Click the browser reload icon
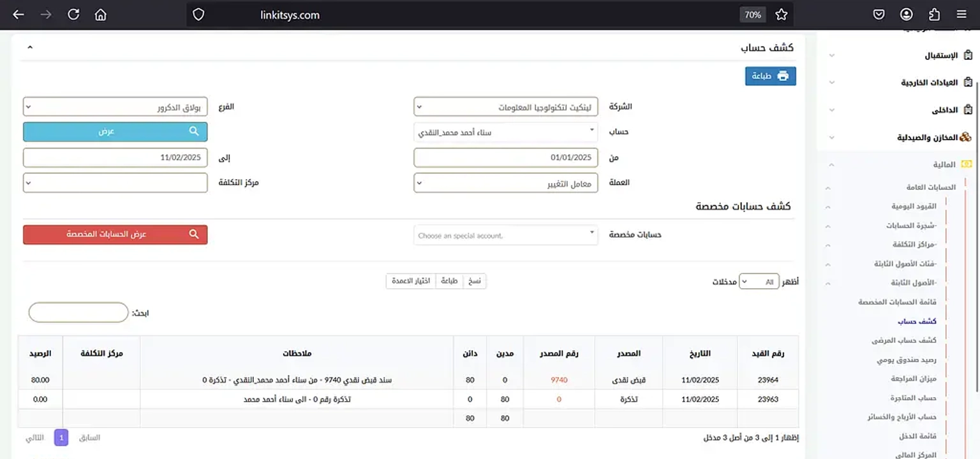This screenshot has height=459, width=980. tap(73, 14)
